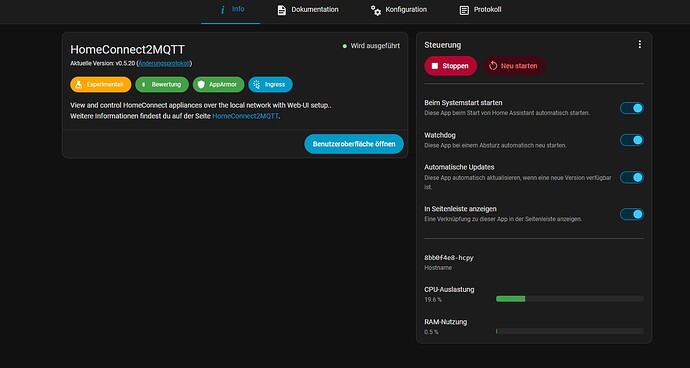
Task: Click the Bewertung badge
Action: pyautogui.click(x=162, y=85)
